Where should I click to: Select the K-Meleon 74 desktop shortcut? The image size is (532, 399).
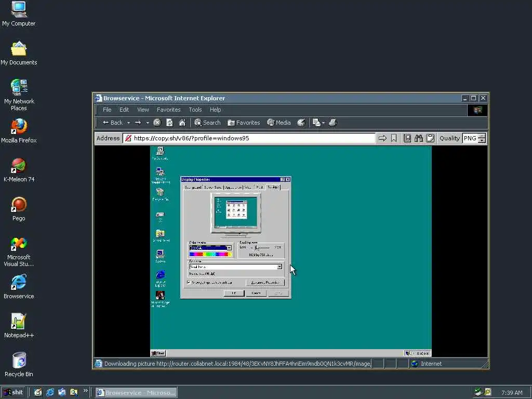[19, 170]
